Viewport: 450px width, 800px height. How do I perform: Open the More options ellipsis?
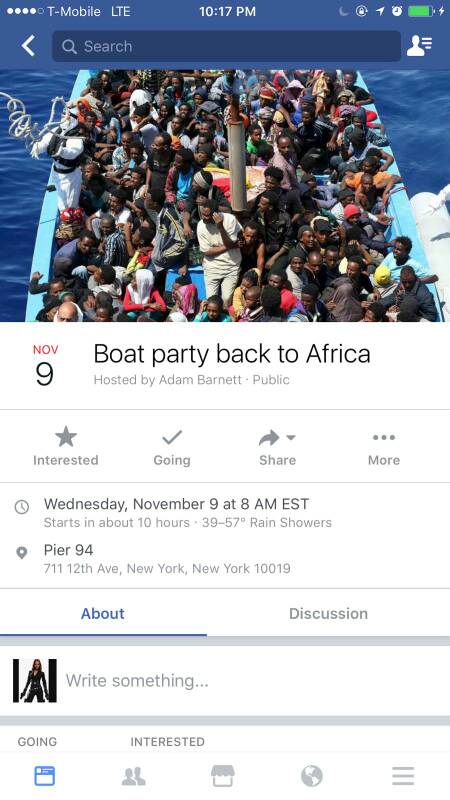pos(384,447)
